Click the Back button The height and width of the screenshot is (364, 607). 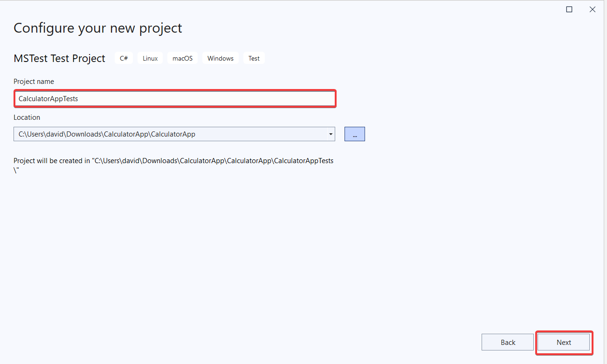tap(507, 342)
